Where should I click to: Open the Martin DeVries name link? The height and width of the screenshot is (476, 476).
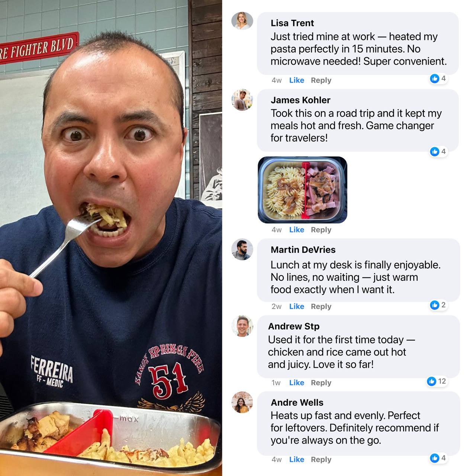(x=303, y=250)
